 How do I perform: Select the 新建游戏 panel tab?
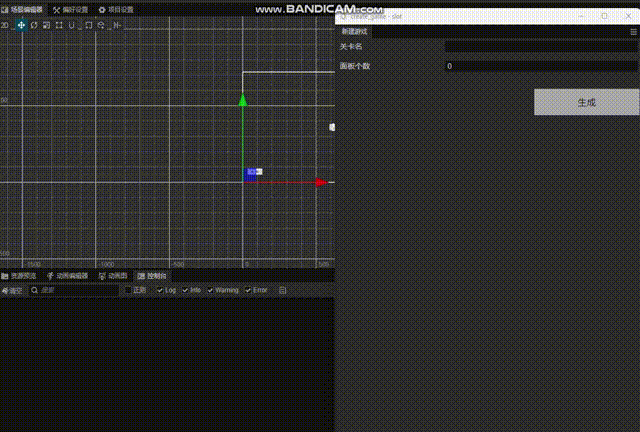pyautogui.click(x=354, y=31)
